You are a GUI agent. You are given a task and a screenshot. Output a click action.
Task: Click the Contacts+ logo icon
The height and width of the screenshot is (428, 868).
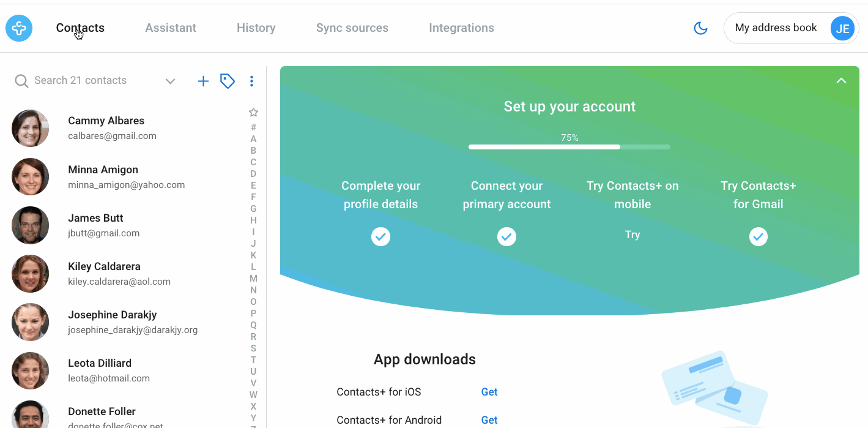coord(19,28)
